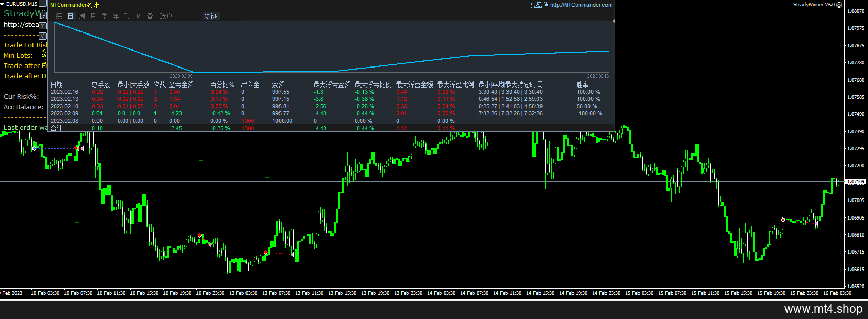Open the 备 notes tab
868x319 pixels.
150,16
